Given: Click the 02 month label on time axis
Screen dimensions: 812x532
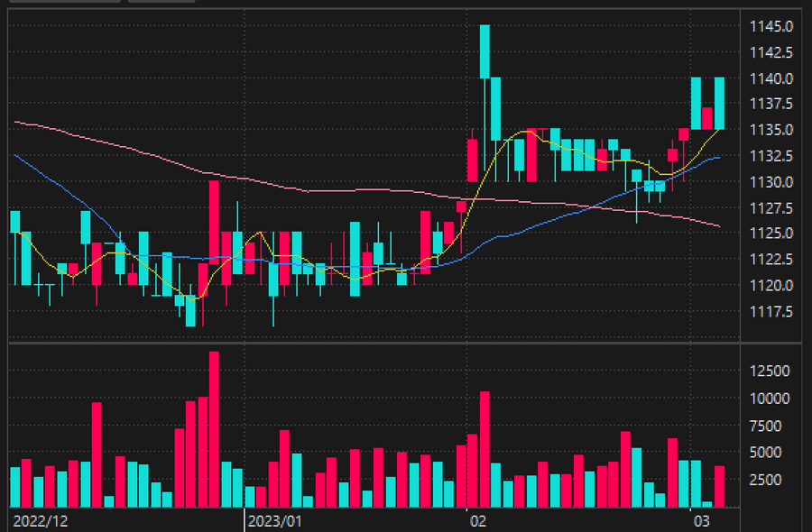Looking at the screenshot, I should click(478, 521).
